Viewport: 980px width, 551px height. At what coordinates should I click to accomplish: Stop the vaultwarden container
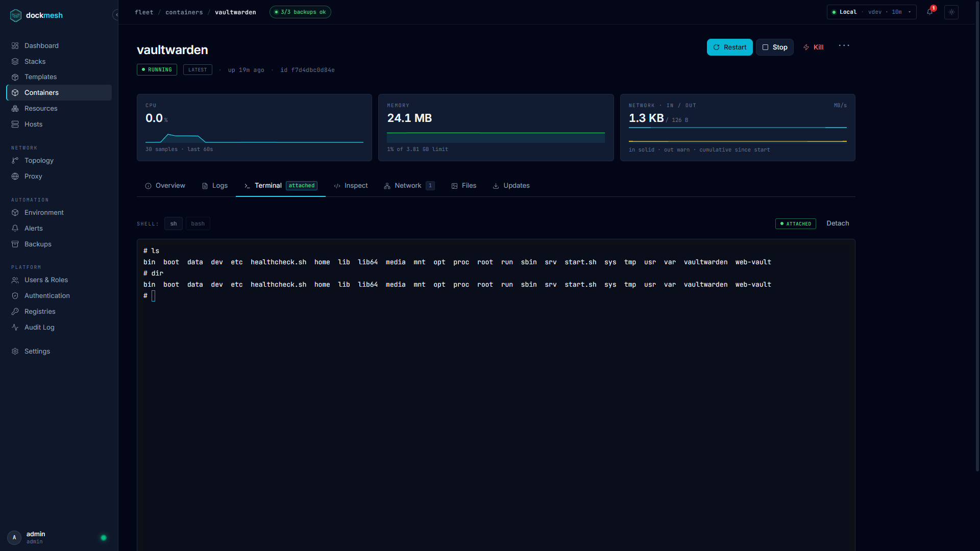[774, 47]
